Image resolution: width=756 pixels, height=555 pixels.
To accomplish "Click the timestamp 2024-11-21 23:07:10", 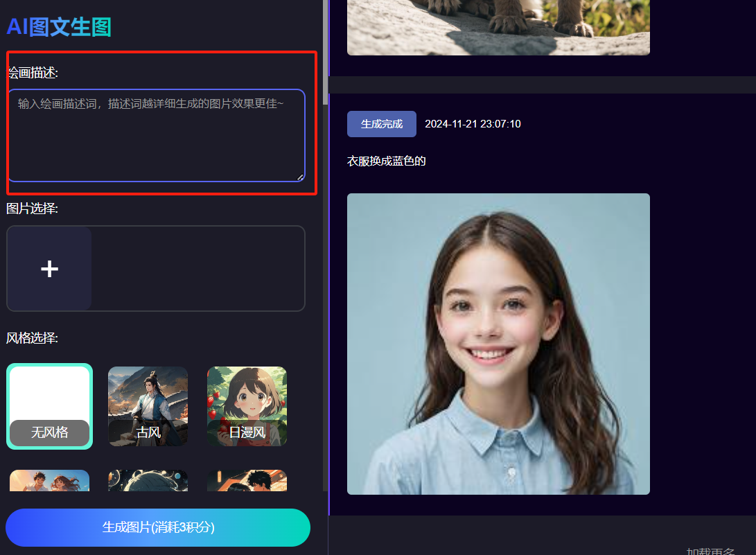I will (x=473, y=123).
